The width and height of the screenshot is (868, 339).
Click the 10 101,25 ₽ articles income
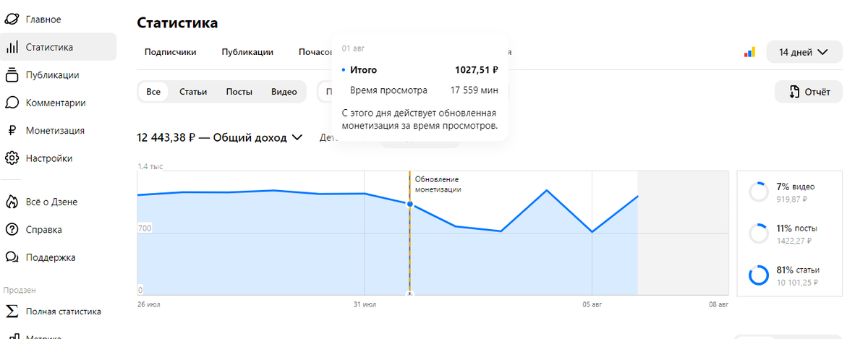pyautogui.click(x=799, y=282)
